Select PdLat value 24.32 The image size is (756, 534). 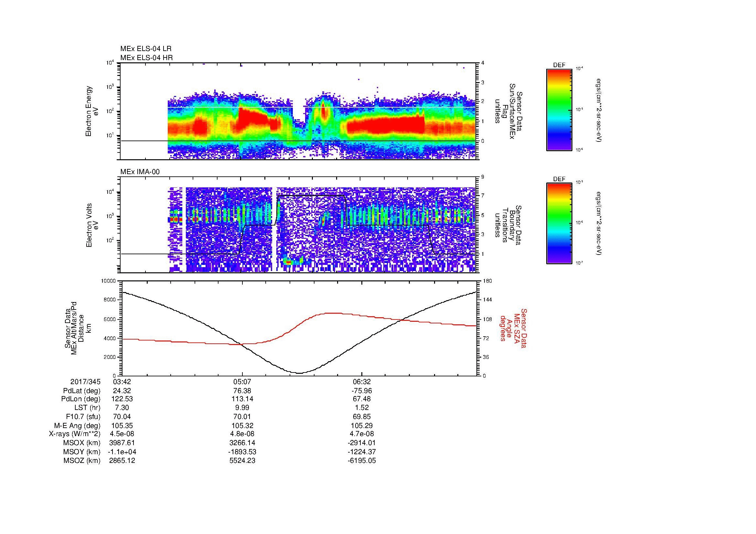click(x=122, y=391)
